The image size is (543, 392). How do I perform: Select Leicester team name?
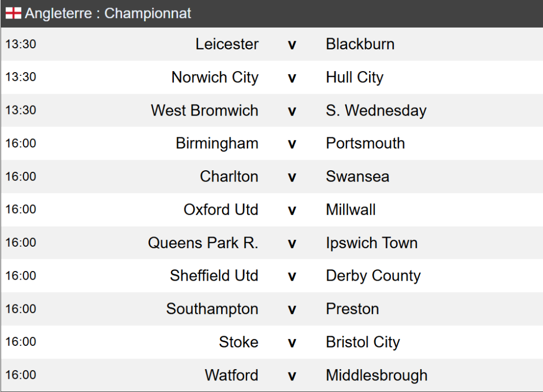tap(227, 44)
